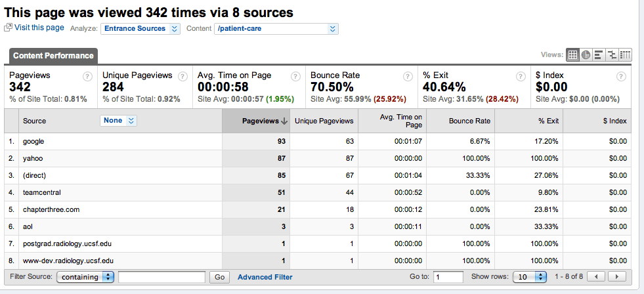Image resolution: width=644 pixels, height=294 pixels.
Task: Select the pivot view icon
Action: tap(625, 54)
